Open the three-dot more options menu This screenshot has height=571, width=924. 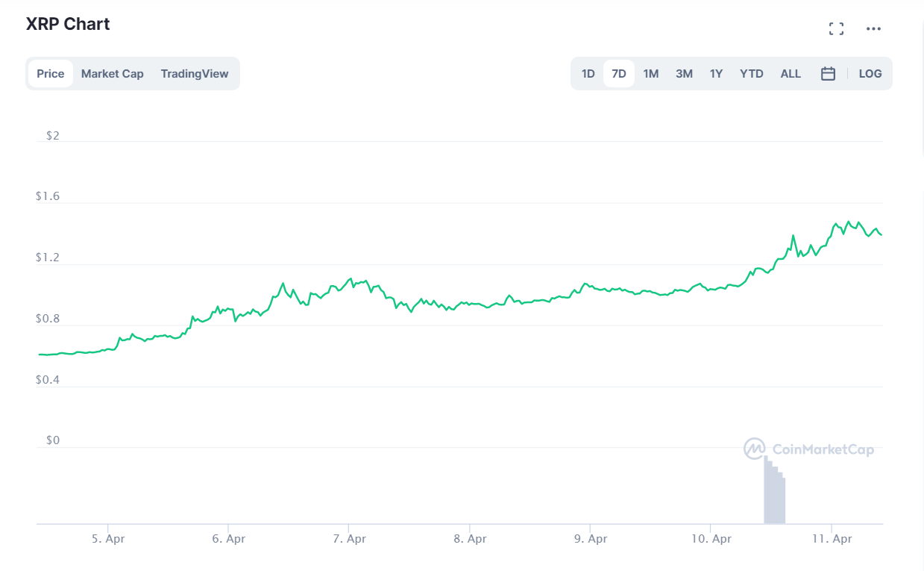[873, 29]
